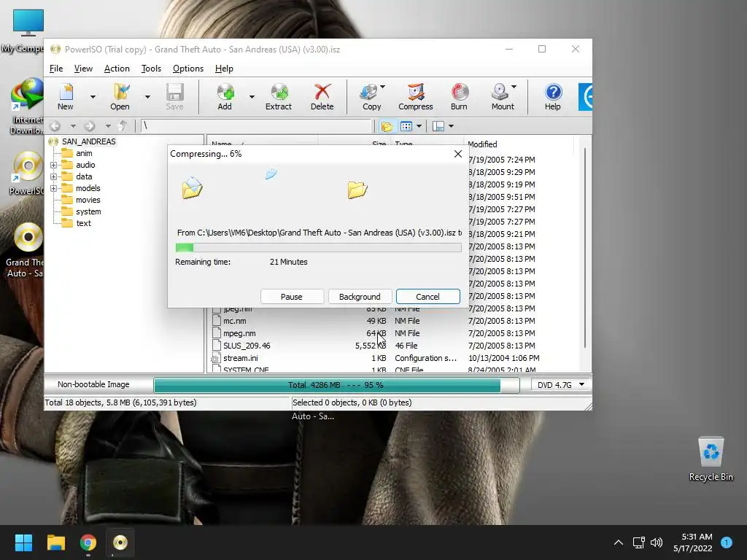Expand the data folder node
747x560 pixels.
click(x=53, y=176)
